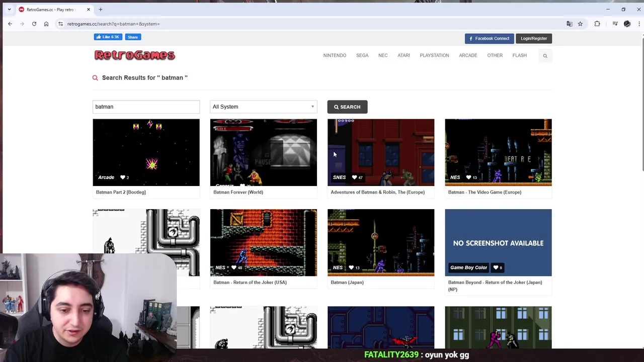Expand the All System dropdown
This screenshot has width=644, height=362.
[264, 107]
